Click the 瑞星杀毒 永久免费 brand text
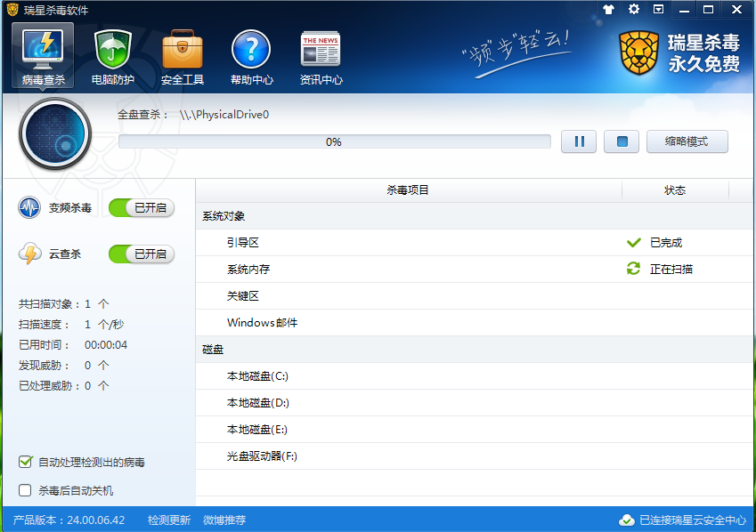 [x=704, y=53]
